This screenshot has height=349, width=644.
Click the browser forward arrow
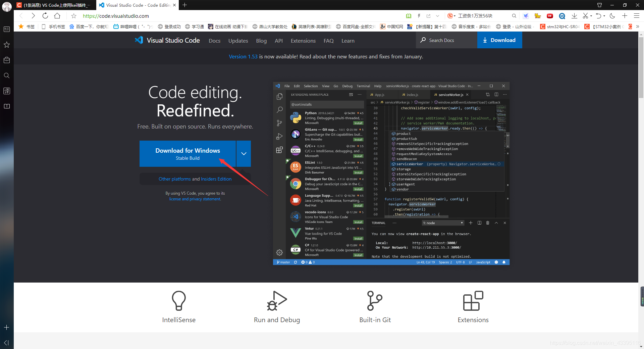(x=33, y=16)
